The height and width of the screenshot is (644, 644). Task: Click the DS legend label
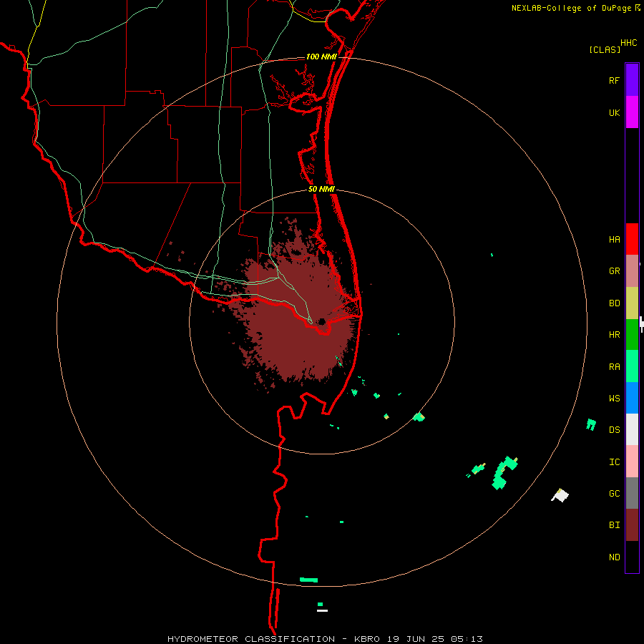(x=614, y=429)
